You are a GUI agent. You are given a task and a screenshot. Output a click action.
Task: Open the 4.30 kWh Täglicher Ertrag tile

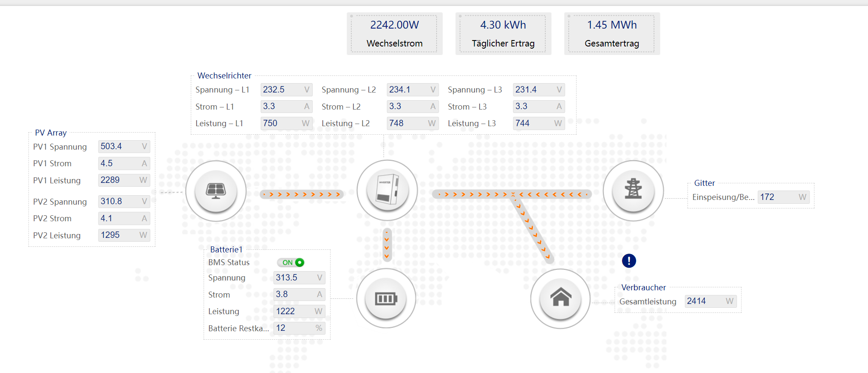click(503, 34)
